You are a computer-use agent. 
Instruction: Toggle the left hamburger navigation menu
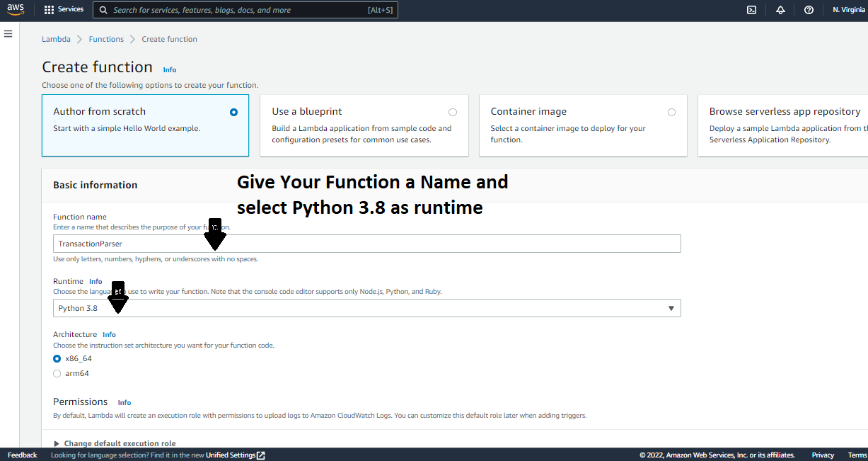pyautogui.click(x=8, y=34)
